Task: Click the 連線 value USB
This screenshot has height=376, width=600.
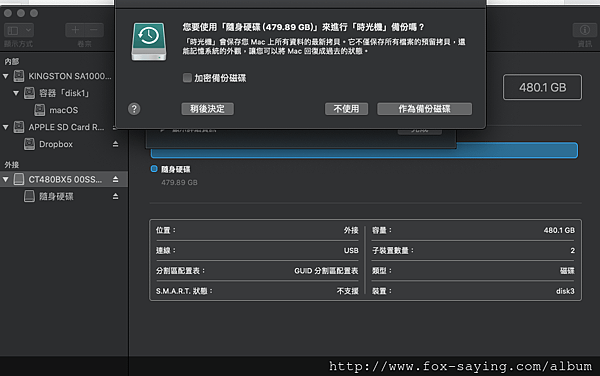Action: [351, 251]
